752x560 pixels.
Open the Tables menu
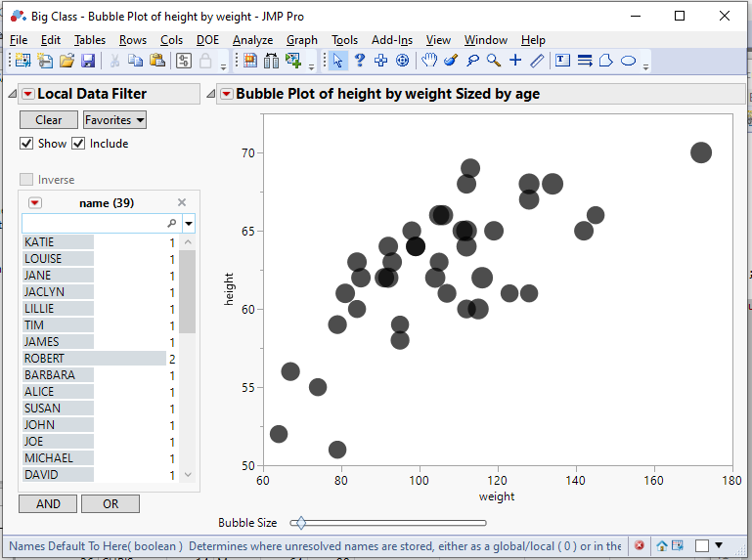point(90,40)
